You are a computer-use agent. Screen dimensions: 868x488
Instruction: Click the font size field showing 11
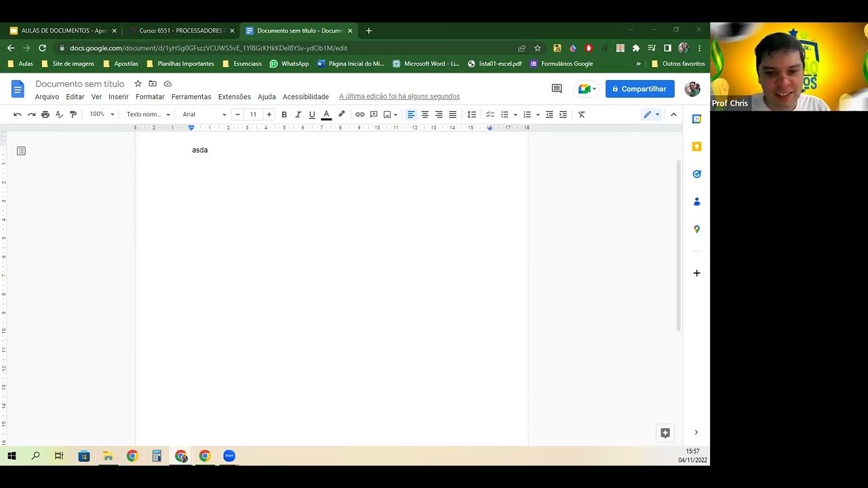(253, 115)
